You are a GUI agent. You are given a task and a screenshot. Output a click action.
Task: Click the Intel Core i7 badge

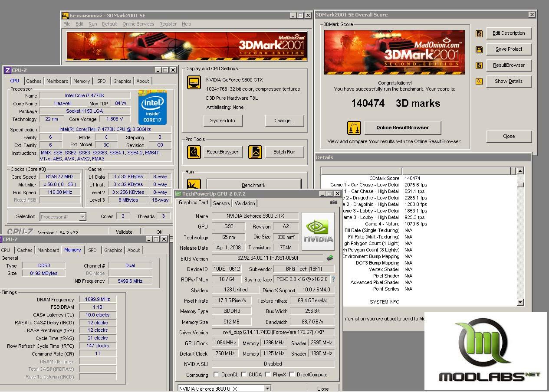pos(152,107)
